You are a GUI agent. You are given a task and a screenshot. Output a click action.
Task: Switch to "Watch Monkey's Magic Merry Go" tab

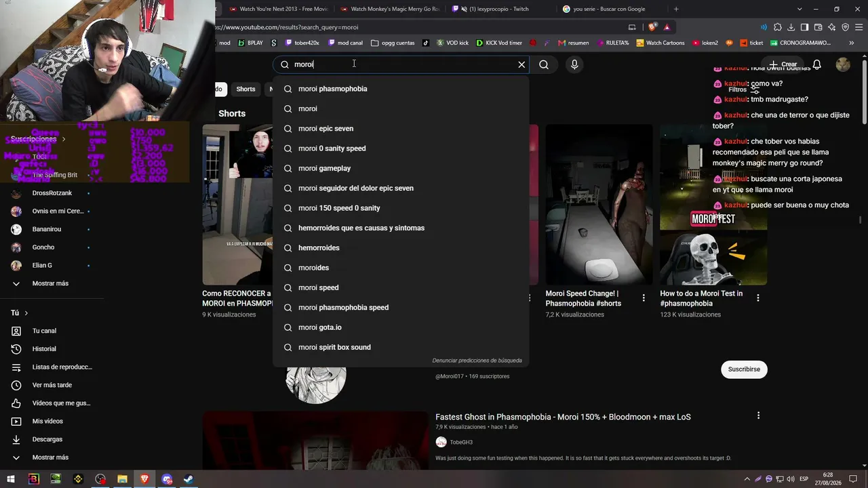coord(390,9)
